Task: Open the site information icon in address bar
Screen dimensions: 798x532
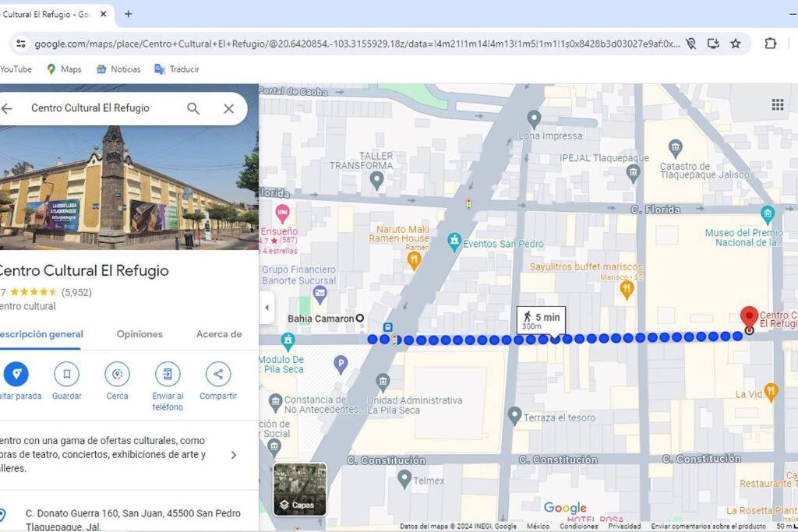Action: (x=21, y=44)
